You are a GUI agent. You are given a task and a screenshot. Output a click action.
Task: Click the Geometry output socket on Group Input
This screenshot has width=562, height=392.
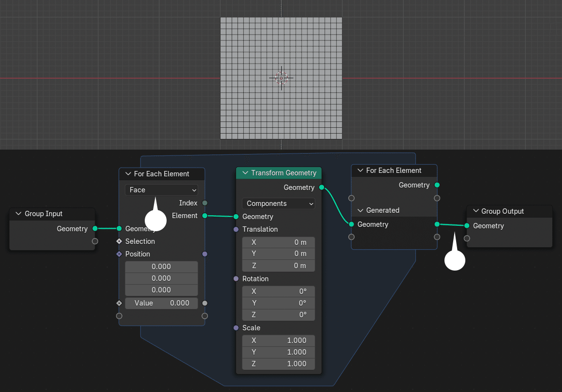coord(95,228)
